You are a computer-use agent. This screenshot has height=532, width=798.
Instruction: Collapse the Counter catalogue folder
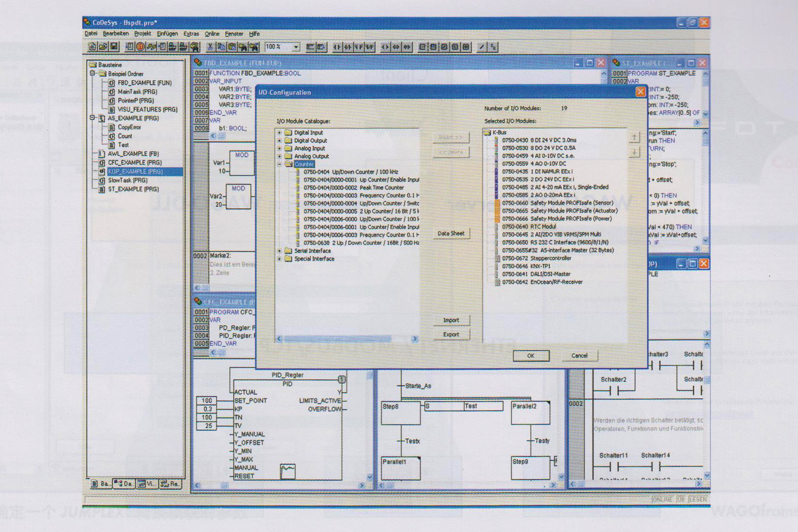tap(279, 164)
